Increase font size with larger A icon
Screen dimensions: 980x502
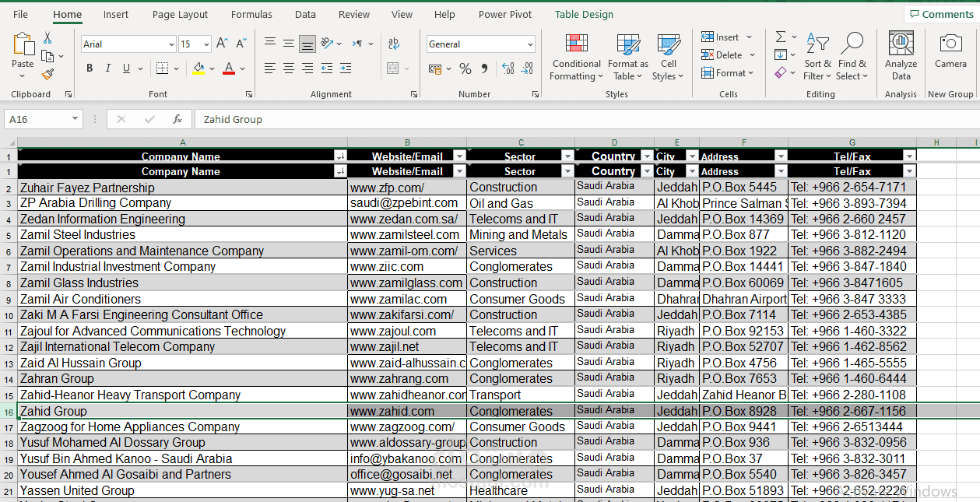click(x=222, y=44)
